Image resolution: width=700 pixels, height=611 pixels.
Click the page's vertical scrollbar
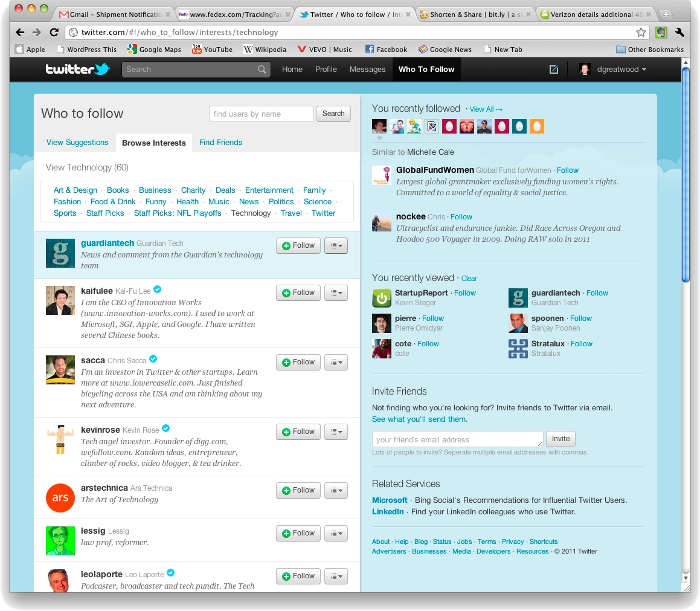686,175
